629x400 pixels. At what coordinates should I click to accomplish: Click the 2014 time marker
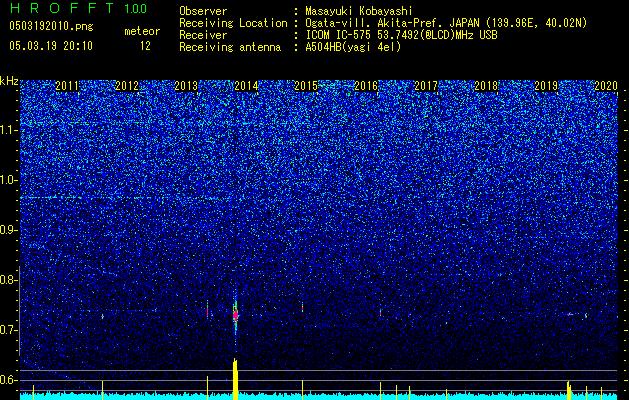[246, 86]
